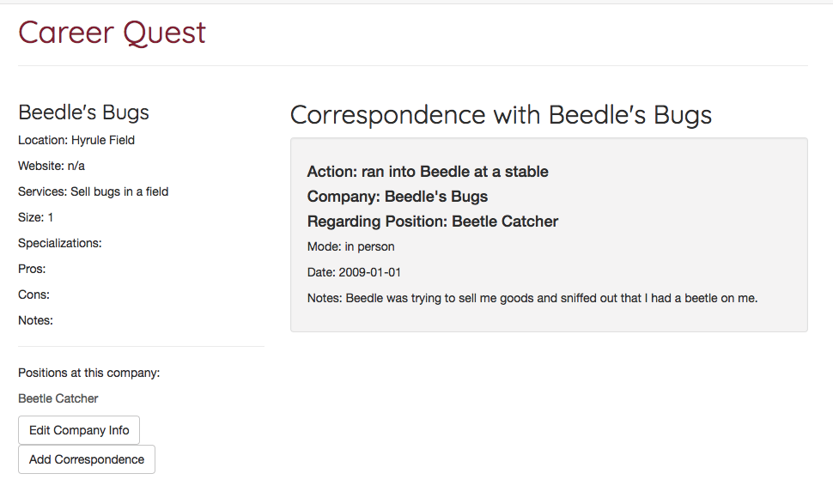Click the correspondence note about Beedle selling goods
This screenshot has width=833, height=504.
532,299
